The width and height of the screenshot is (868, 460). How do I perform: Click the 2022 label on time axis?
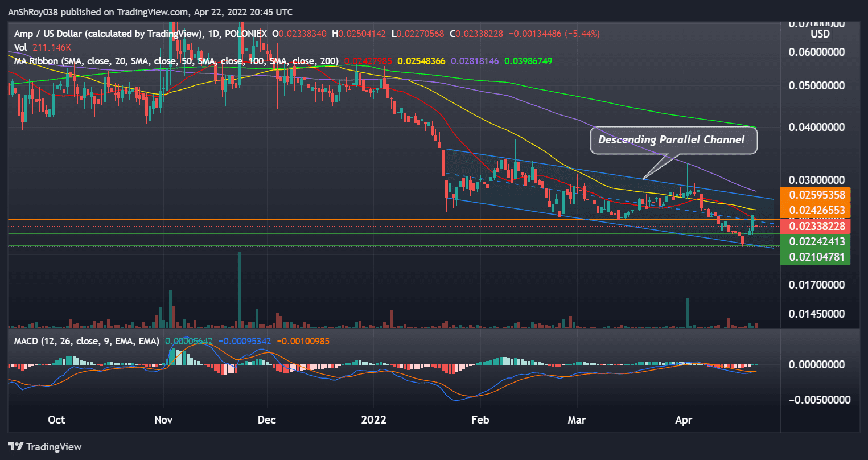[374, 420]
